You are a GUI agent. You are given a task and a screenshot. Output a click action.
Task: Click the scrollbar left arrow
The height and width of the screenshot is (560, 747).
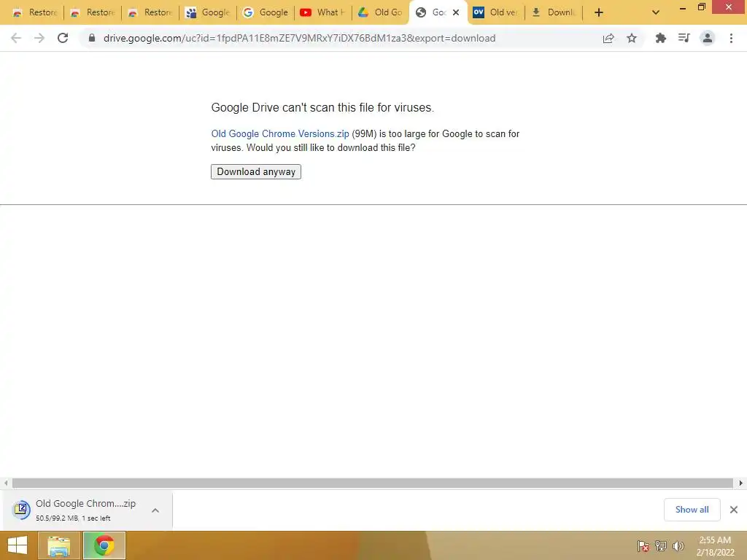(x=6, y=483)
